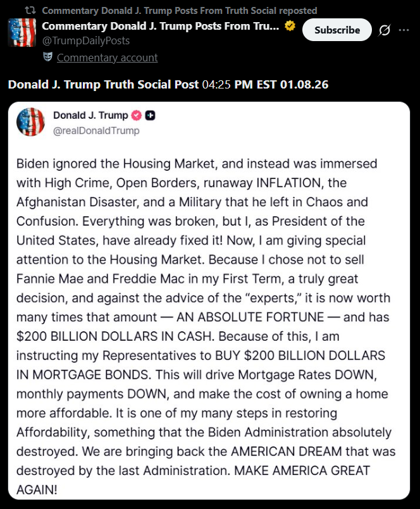Click the black plus badge icon
The width and height of the screenshot is (420, 509).
(x=151, y=116)
